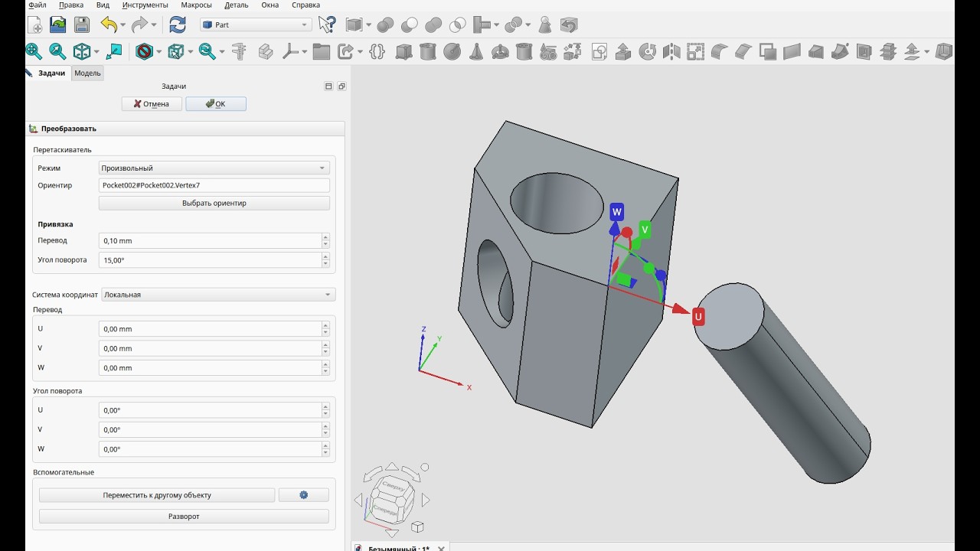Create a Sphere primitive
The height and width of the screenshot is (551, 980).
pyautogui.click(x=452, y=51)
